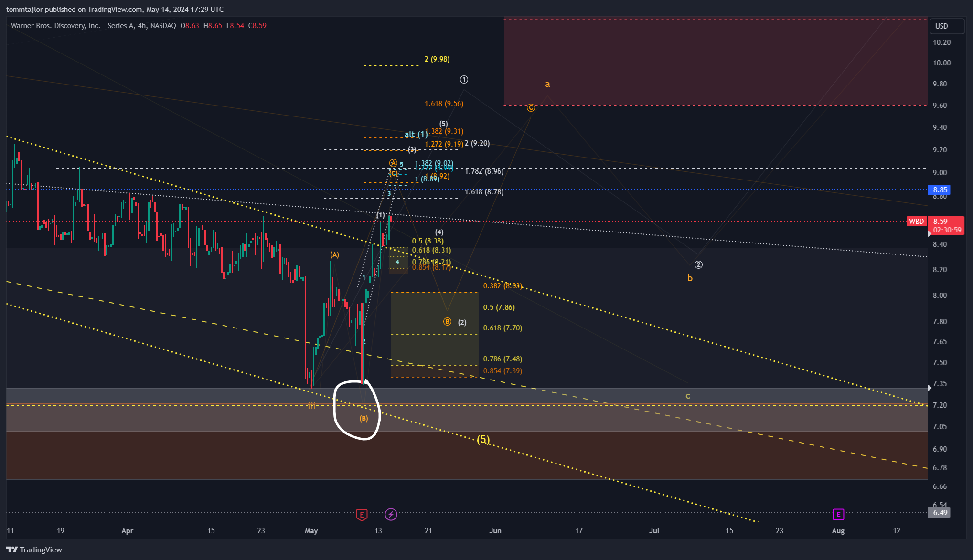Click the '0.618 (7.70)' retracement label
973x560 pixels.
pyautogui.click(x=503, y=328)
